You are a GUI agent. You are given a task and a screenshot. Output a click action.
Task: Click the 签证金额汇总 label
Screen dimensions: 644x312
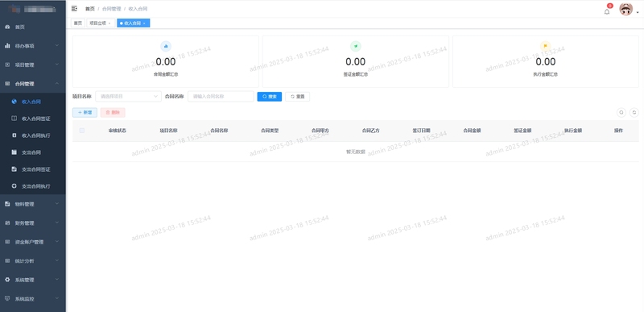356,74
